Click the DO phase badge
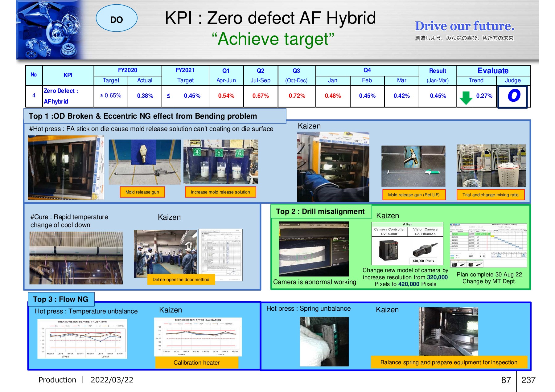This screenshot has height=392, width=555. [117, 19]
